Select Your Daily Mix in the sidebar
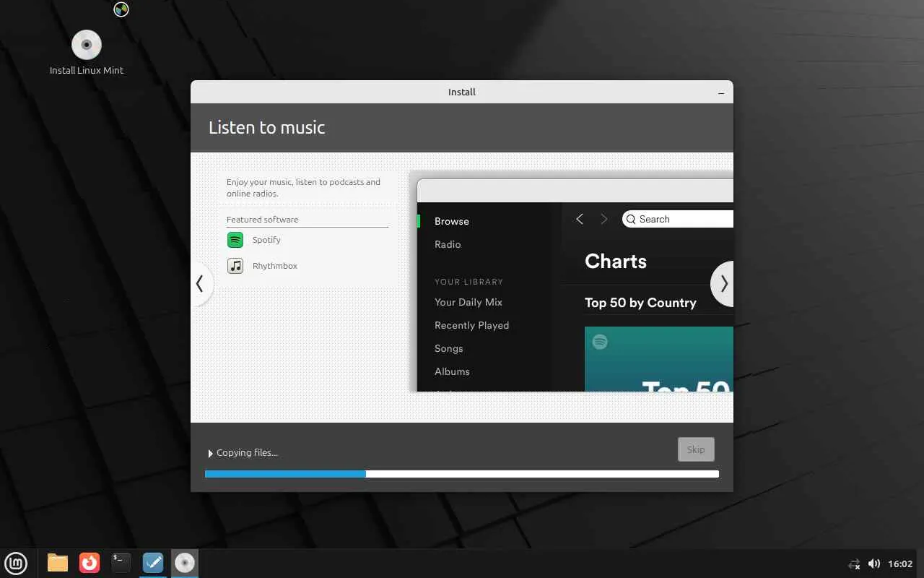The height and width of the screenshot is (578, 924). coord(468,302)
